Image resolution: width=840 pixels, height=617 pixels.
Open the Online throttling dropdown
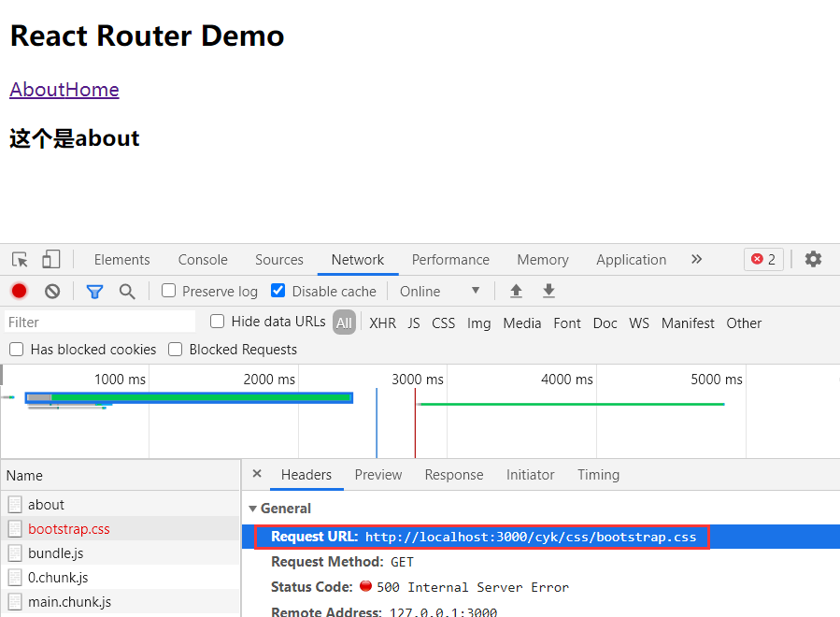pos(439,291)
